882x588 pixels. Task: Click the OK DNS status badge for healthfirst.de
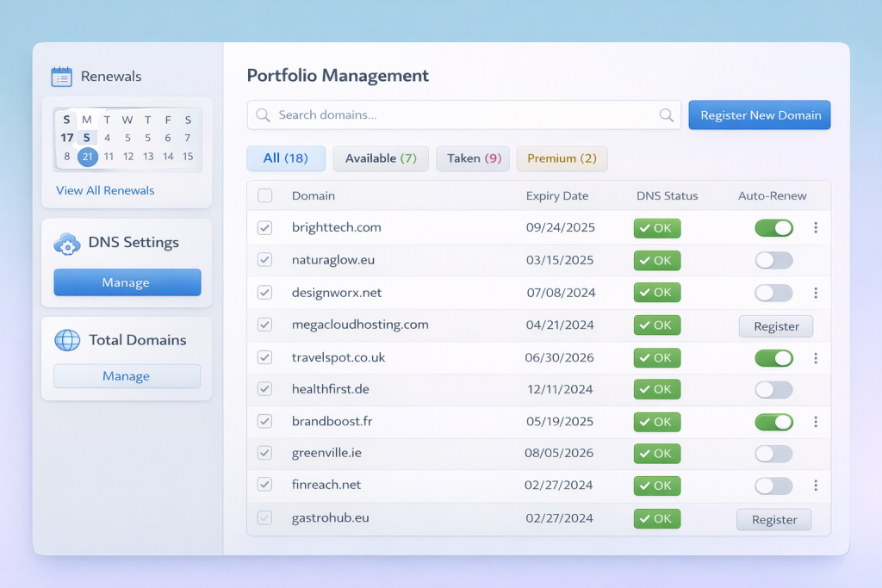[657, 389]
